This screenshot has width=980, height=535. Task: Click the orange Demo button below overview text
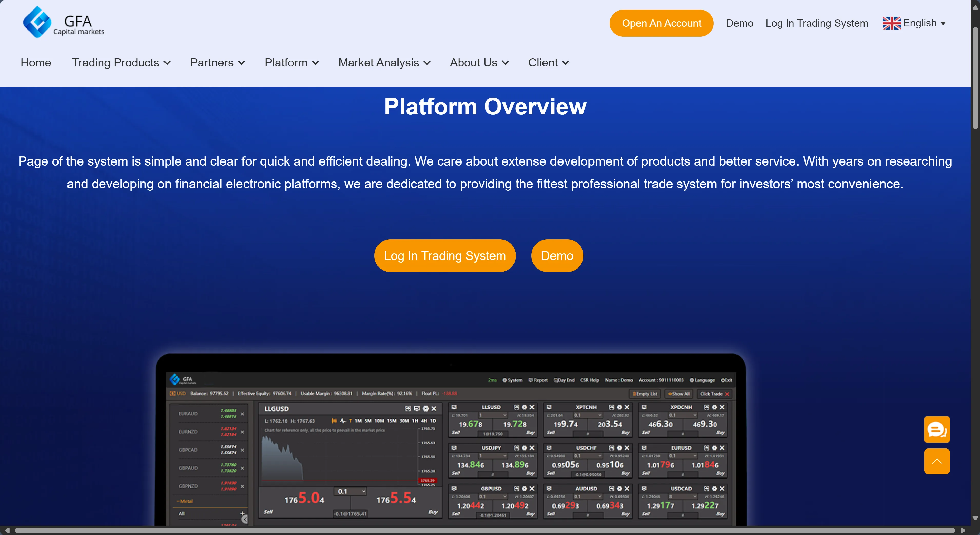[x=557, y=256]
